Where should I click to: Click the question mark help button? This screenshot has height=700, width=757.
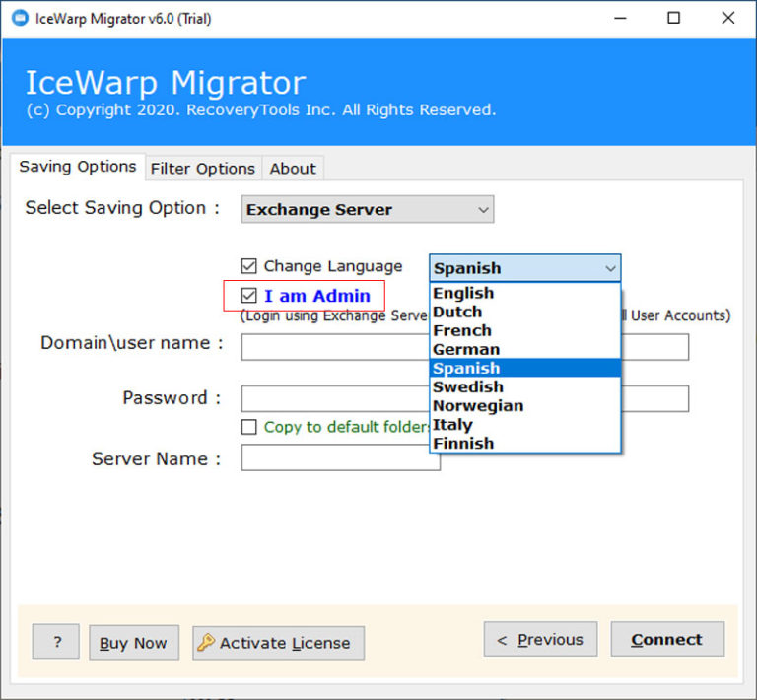56,641
